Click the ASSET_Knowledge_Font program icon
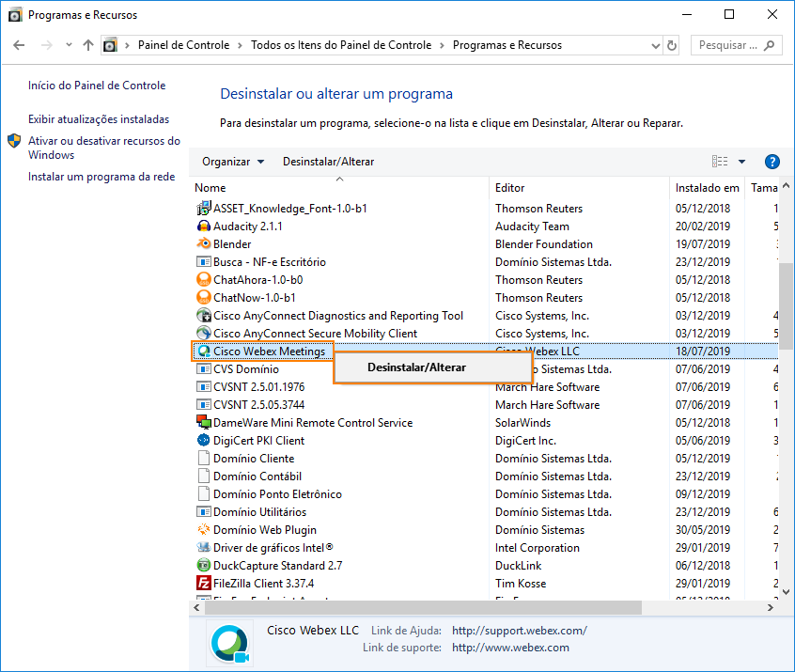 tap(203, 209)
